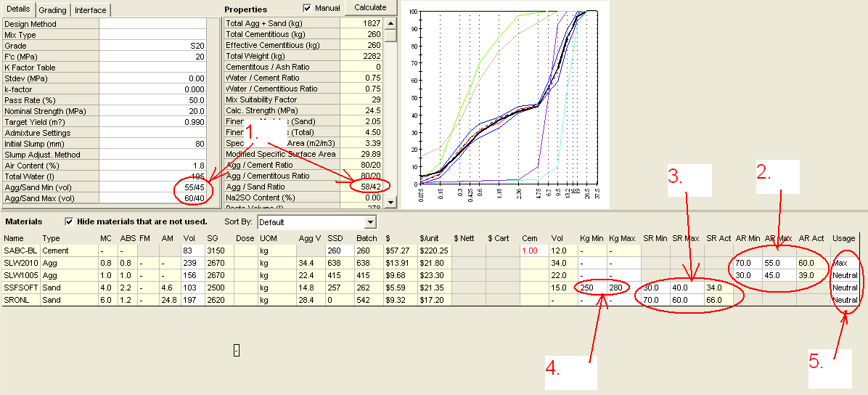Image resolution: width=868 pixels, height=395 pixels.
Task: Click the SRONL SR Act value 66.0
Action: coord(718,300)
